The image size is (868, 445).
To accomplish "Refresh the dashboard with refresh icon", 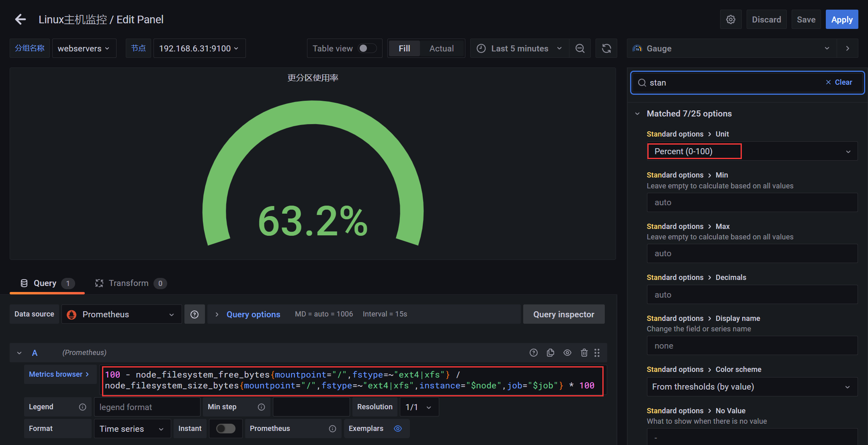I will [606, 48].
